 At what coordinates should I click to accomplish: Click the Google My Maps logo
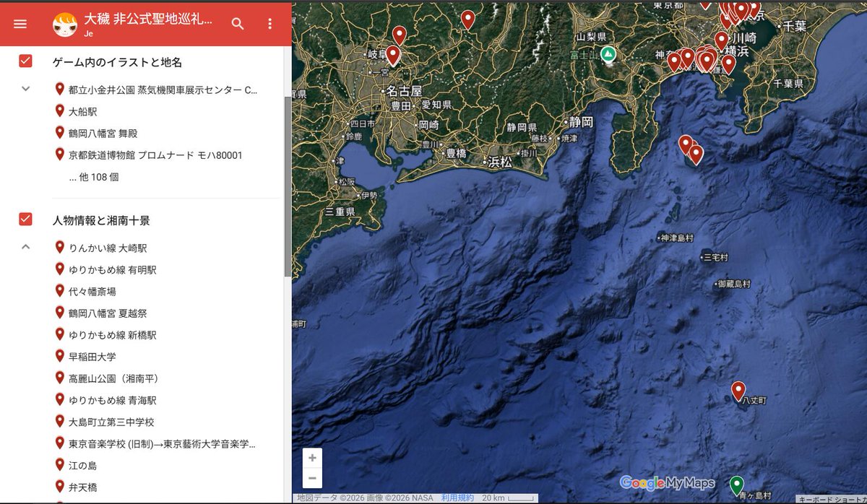tap(667, 483)
